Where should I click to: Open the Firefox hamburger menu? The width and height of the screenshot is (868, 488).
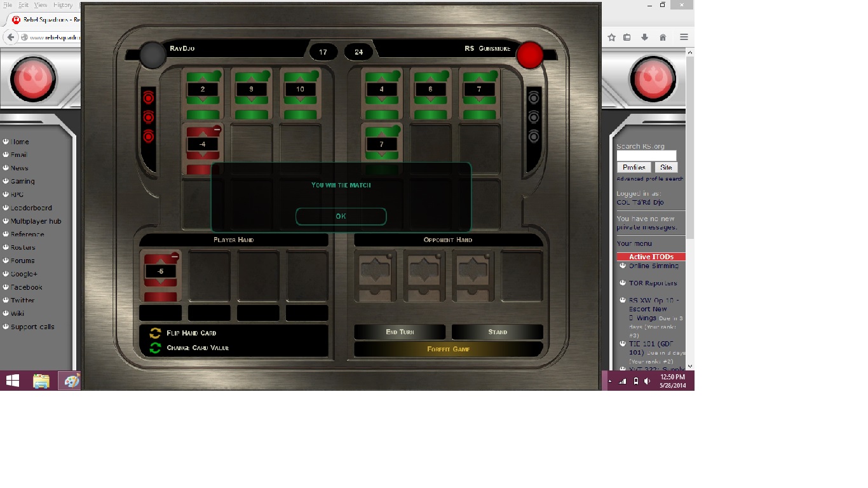(x=684, y=37)
